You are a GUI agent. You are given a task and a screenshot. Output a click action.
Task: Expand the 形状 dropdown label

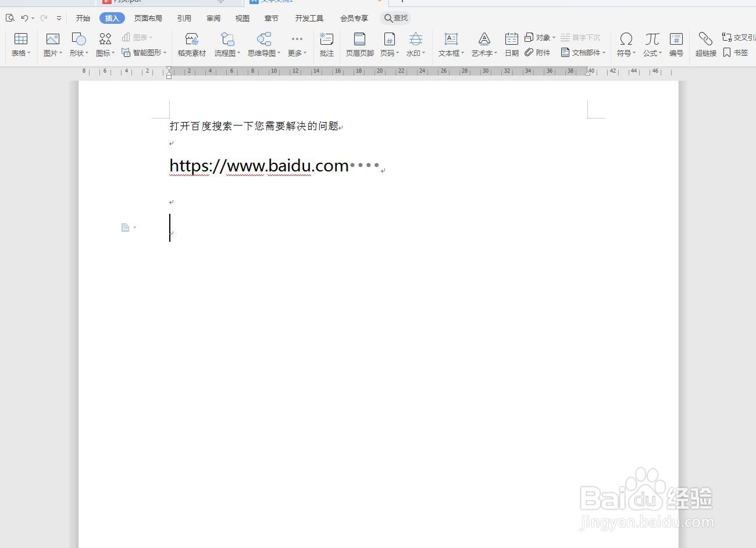(x=79, y=53)
